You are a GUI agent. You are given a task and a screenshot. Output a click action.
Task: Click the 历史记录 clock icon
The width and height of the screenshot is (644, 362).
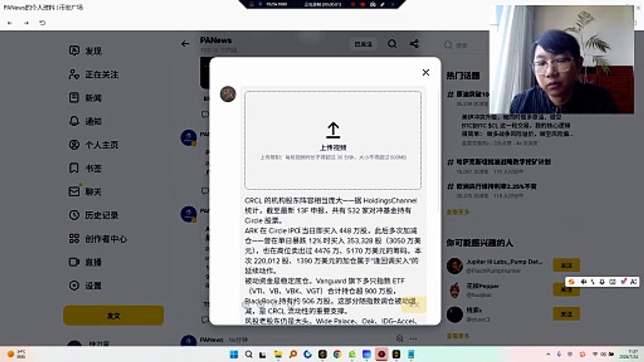[74, 215]
